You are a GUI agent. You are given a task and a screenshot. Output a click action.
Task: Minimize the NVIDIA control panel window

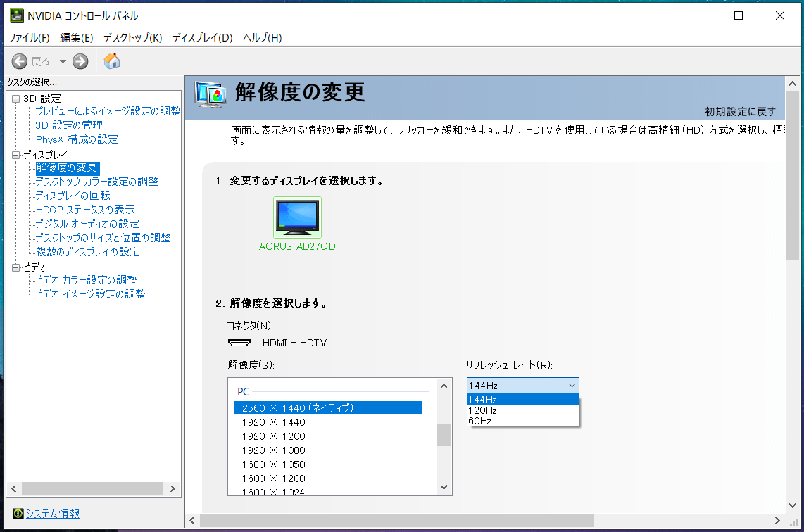click(698, 15)
